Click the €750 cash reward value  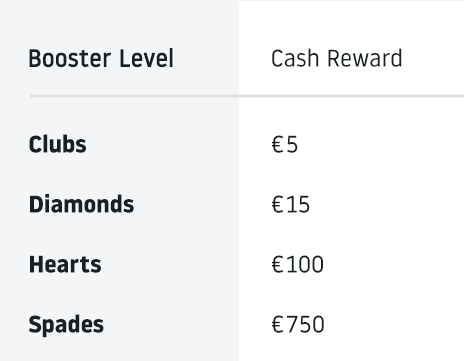pyautogui.click(x=298, y=325)
